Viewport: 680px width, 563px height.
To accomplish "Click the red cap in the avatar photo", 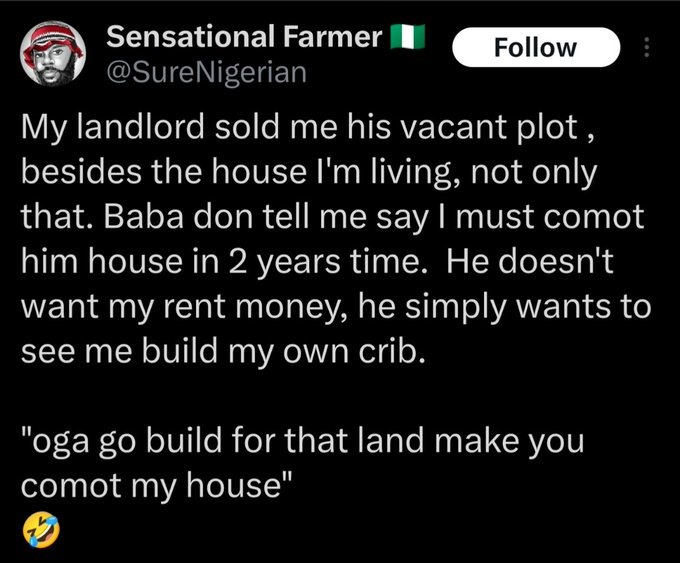I will 53,39.
